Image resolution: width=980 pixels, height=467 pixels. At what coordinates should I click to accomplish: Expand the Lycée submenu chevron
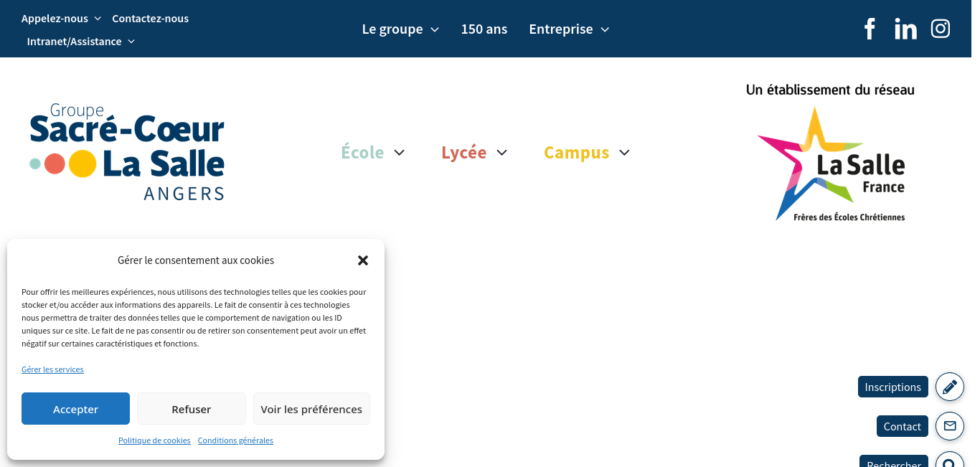[x=502, y=153]
